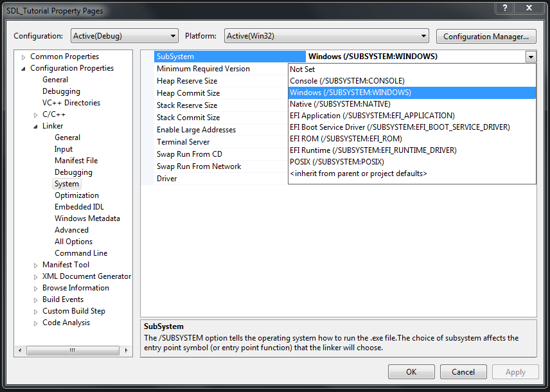Select the SubSystem property row
This screenshot has width=550, height=392.
230,57
